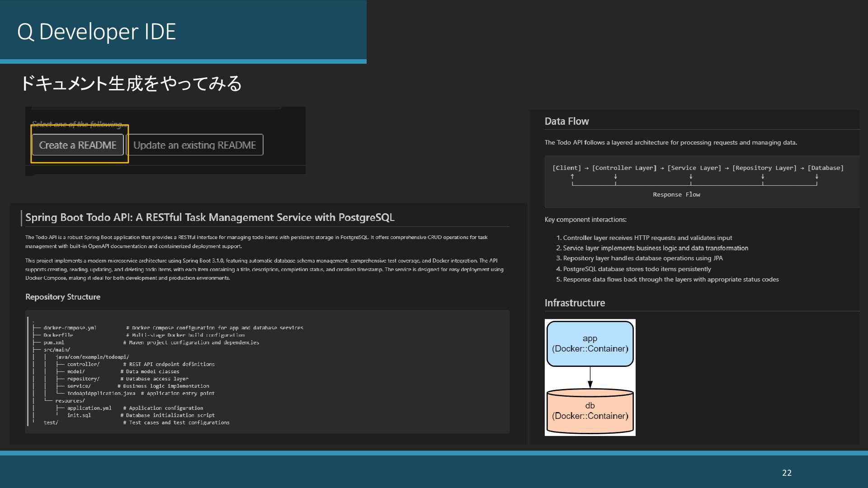Click the Response Flow label
The image size is (868, 488).
(x=676, y=195)
